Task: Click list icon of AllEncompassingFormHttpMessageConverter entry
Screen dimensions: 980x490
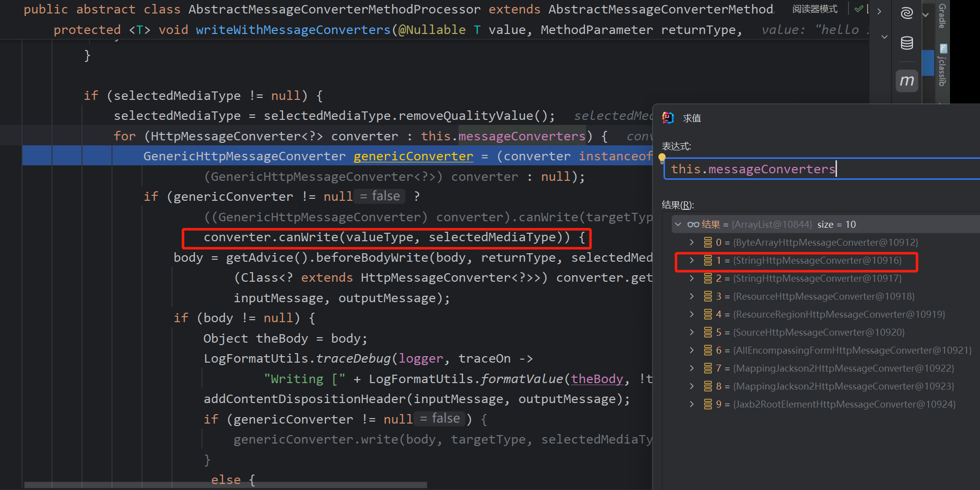Action: 707,350
